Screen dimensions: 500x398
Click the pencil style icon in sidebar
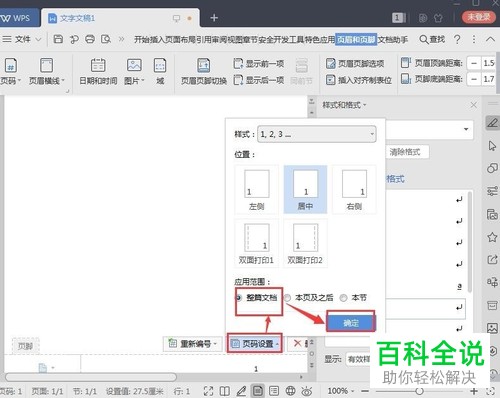point(492,123)
